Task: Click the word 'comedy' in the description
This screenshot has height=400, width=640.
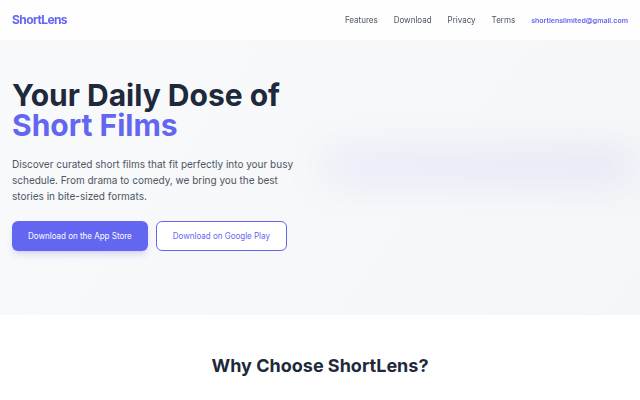Action: click(158, 180)
